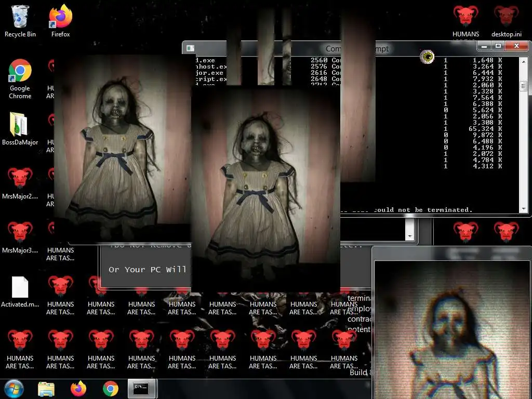Click the PID '2616' in Command Prompt
Viewport: 532px width, 399px height.
[319, 73]
